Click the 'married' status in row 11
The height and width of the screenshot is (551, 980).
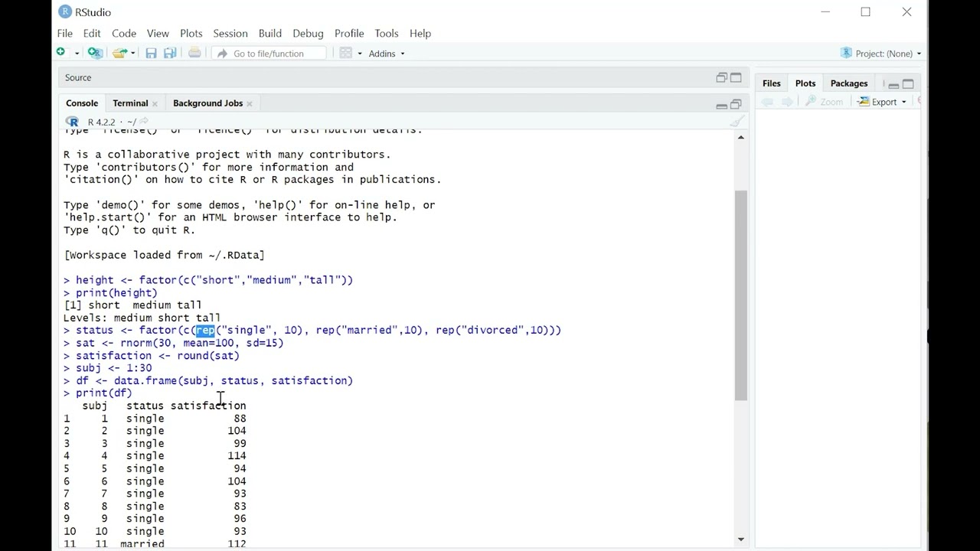(x=142, y=544)
